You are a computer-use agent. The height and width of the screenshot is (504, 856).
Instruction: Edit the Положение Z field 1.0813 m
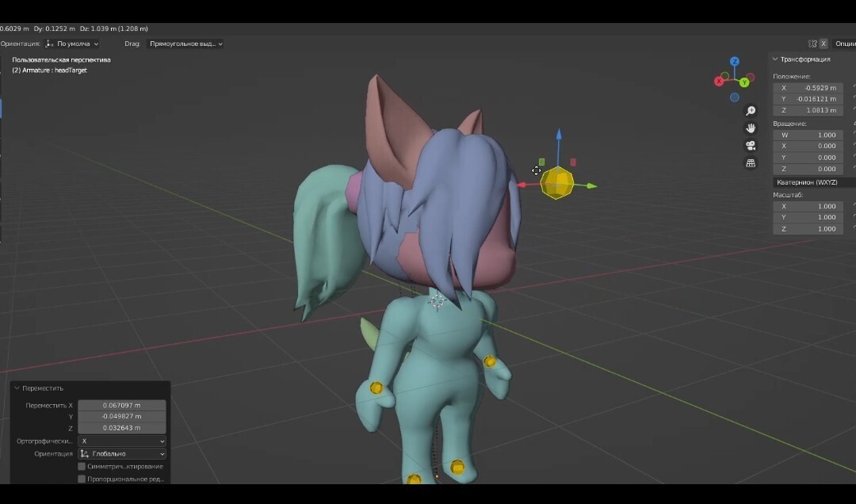coord(808,110)
